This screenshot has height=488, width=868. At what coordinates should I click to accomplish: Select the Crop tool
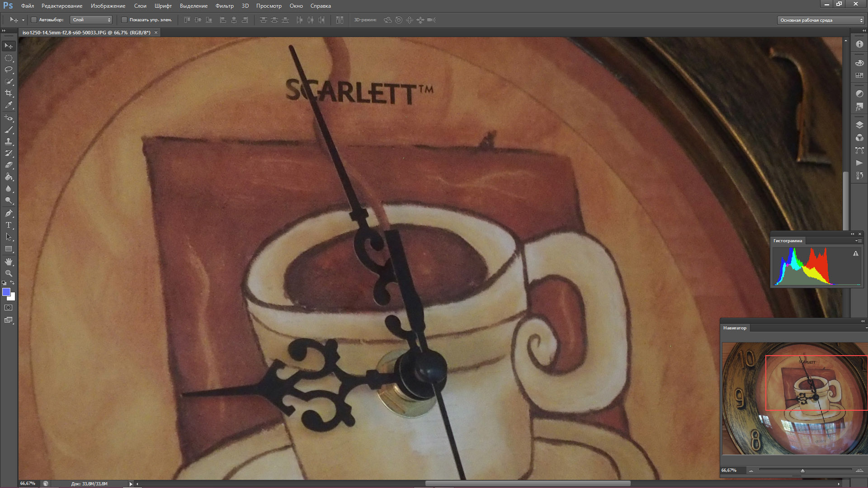point(9,93)
